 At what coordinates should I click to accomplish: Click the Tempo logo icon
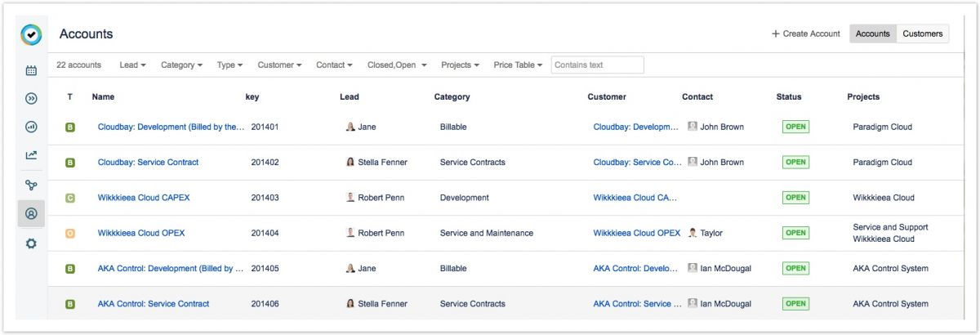point(31,35)
